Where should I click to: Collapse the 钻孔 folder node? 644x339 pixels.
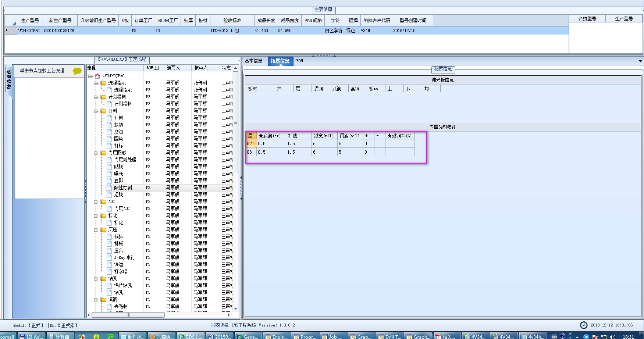pos(96,279)
